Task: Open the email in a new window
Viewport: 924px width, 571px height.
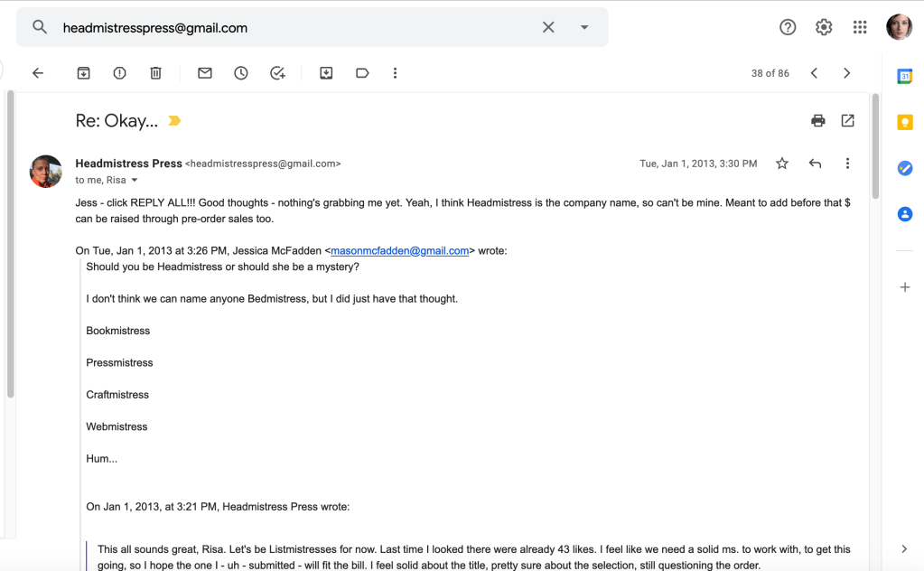Action: click(847, 120)
